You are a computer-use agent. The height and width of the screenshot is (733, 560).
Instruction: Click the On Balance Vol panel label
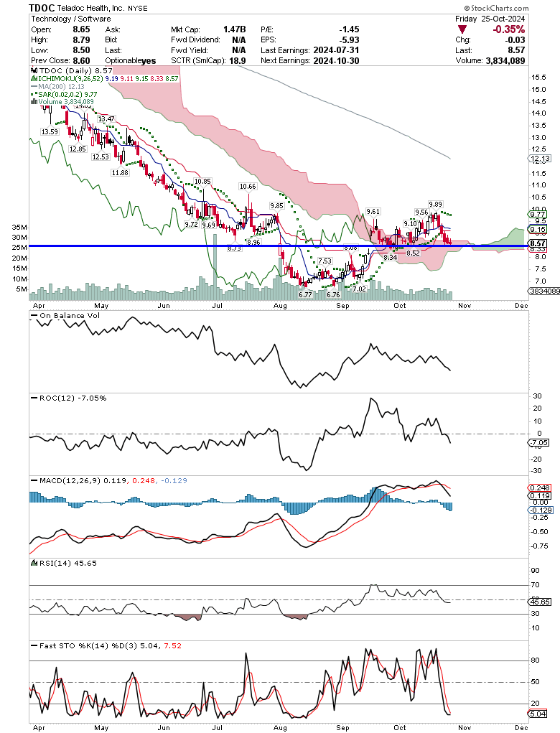point(65,316)
